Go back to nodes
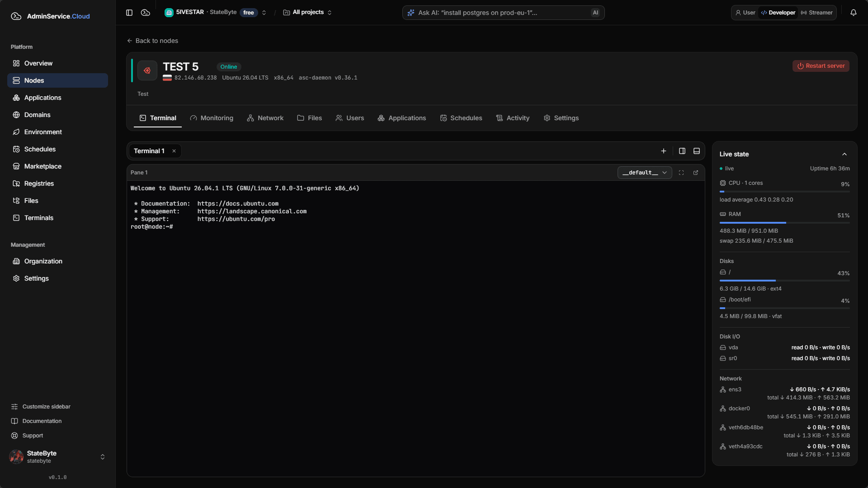This screenshot has width=868, height=488. pos(152,41)
